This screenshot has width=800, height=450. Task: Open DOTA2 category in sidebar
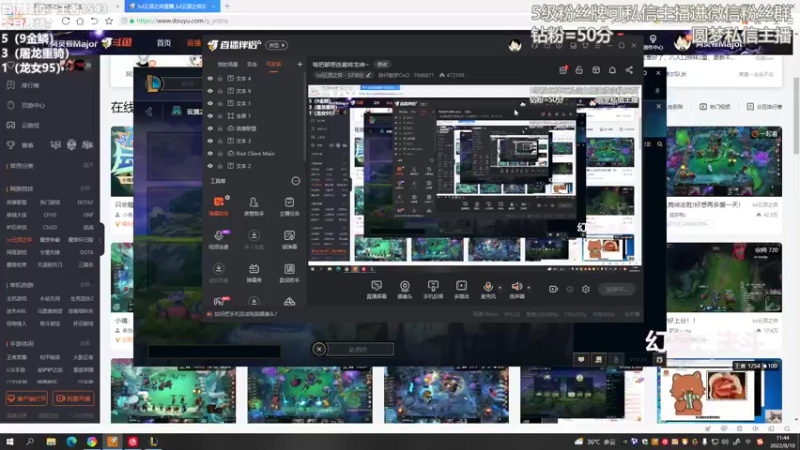[x=85, y=203]
